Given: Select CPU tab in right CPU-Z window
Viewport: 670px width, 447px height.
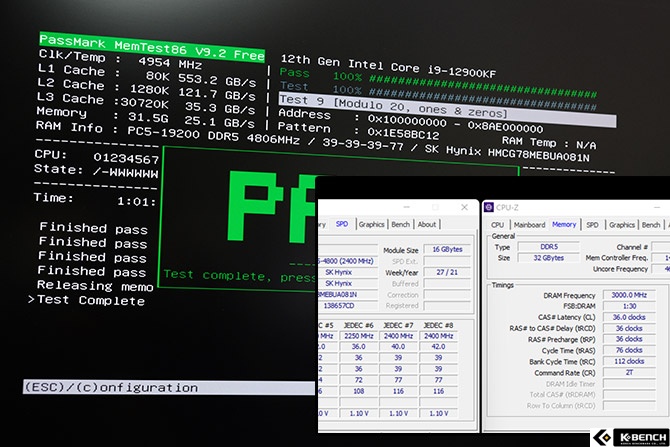Looking at the screenshot, I should [x=497, y=225].
